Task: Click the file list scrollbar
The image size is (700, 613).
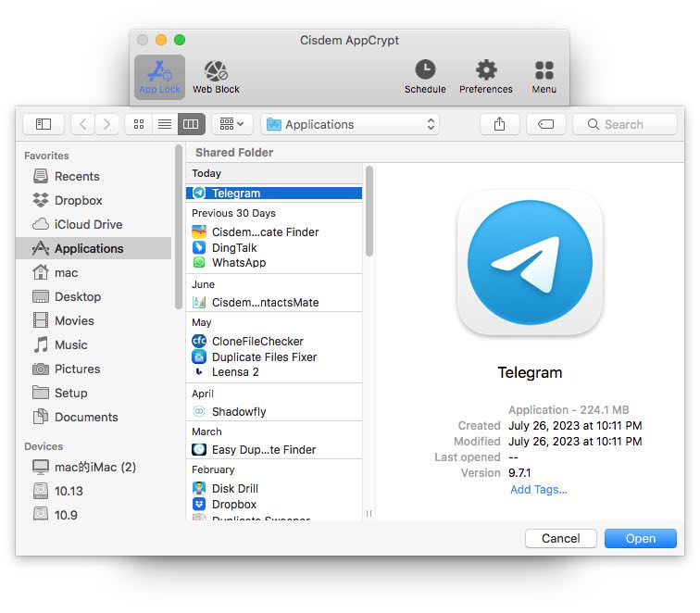Action: tap(369, 211)
